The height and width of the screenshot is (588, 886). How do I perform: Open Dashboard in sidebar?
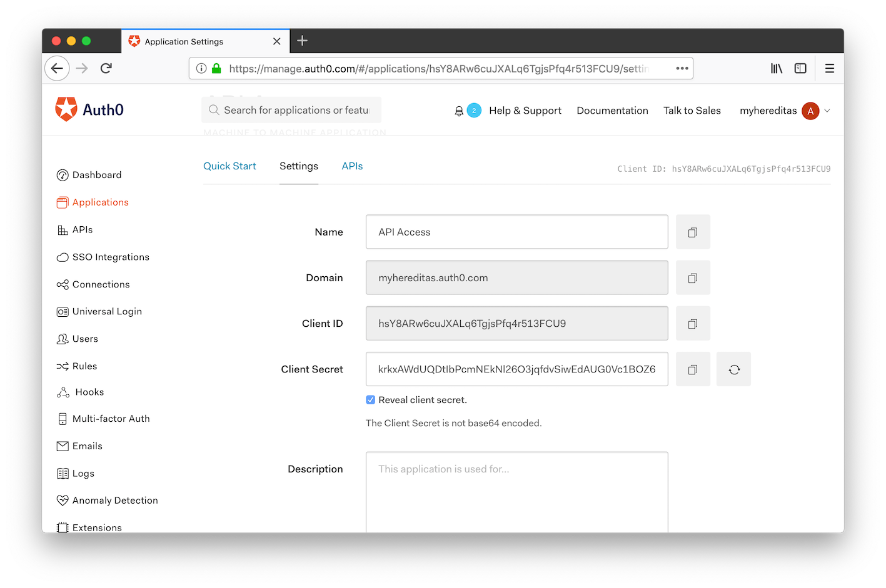(97, 175)
